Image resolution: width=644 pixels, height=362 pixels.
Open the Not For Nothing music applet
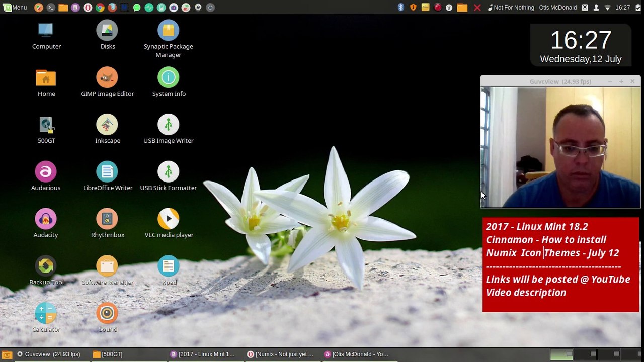pyautogui.click(x=532, y=8)
